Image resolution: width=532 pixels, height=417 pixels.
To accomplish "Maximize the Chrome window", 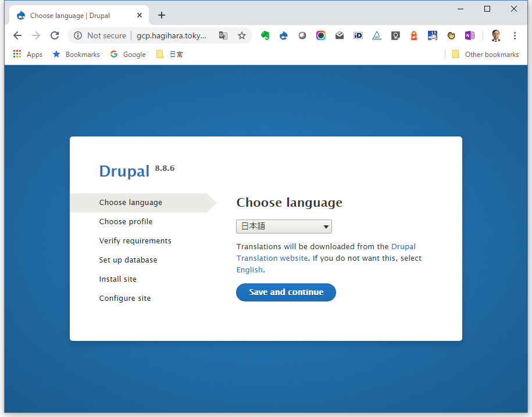I will [x=487, y=9].
